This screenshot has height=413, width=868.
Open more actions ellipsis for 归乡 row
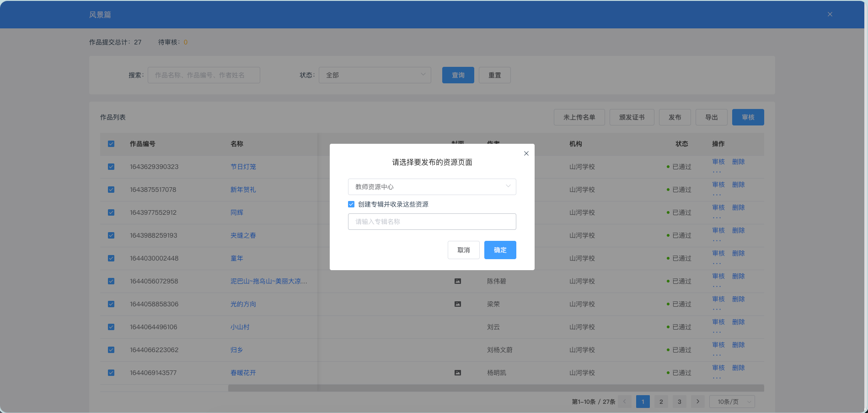pyautogui.click(x=717, y=355)
